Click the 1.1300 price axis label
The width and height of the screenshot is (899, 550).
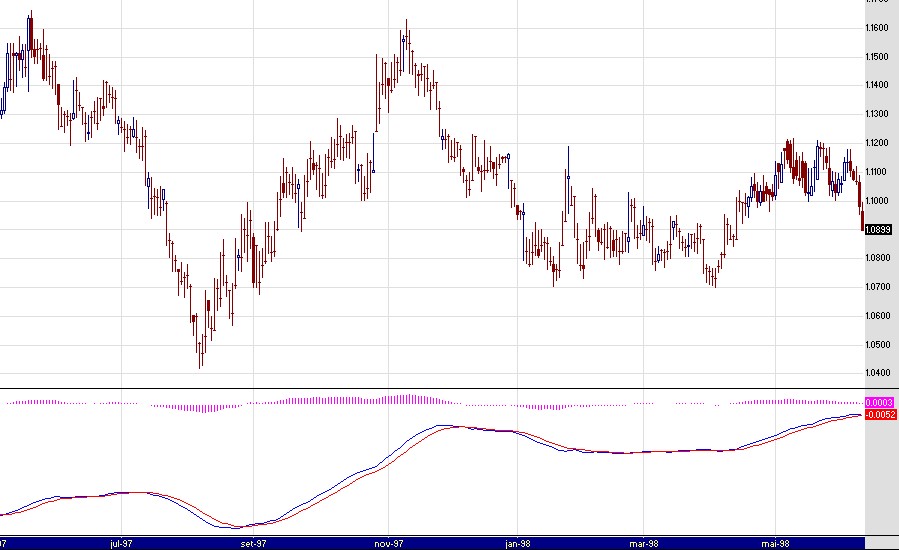coord(877,114)
